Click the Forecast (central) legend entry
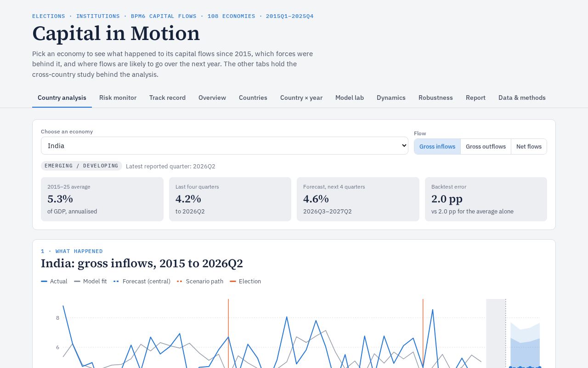 point(142,281)
